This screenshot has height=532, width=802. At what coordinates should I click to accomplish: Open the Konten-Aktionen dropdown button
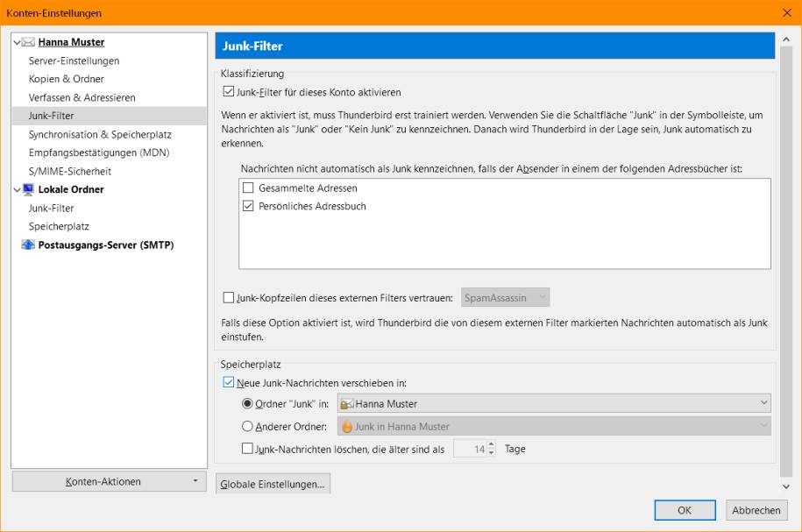click(109, 481)
